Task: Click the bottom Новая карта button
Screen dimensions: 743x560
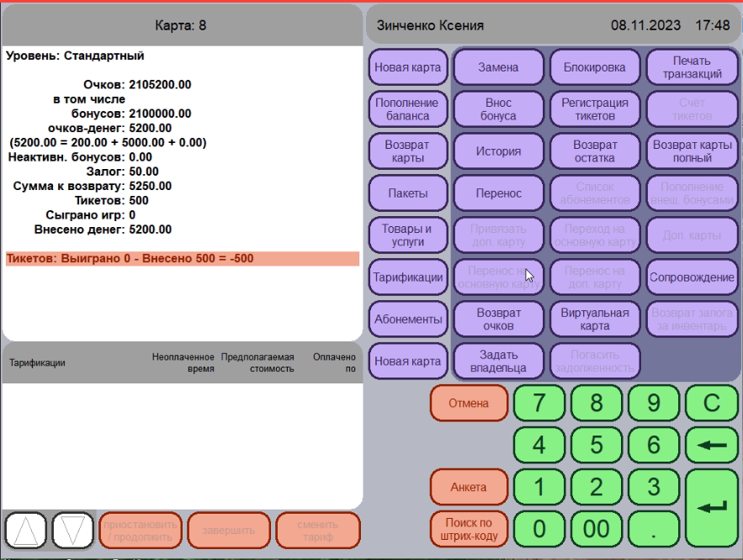Action: pyautogui.click(x=408, y=362)
